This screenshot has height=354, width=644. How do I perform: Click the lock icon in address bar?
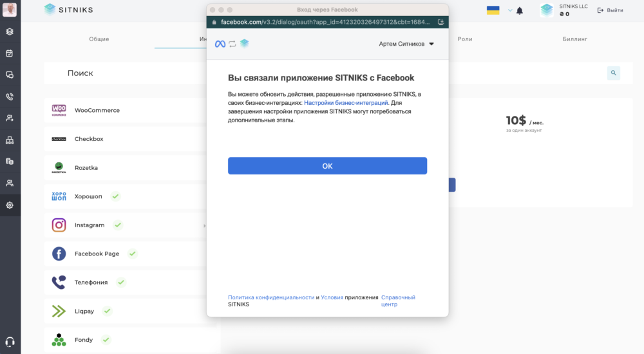(x=214, y=22)
